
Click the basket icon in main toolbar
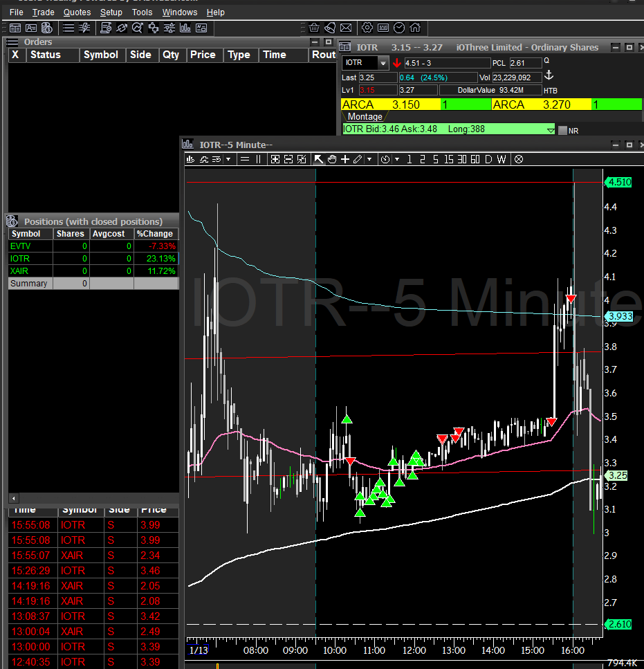(x=314, y=28)
